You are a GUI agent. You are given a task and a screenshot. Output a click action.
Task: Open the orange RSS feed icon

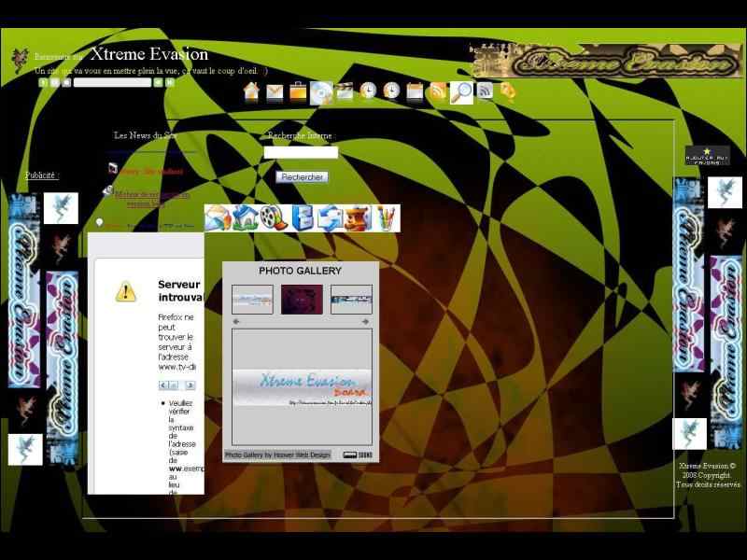(437, 91)
